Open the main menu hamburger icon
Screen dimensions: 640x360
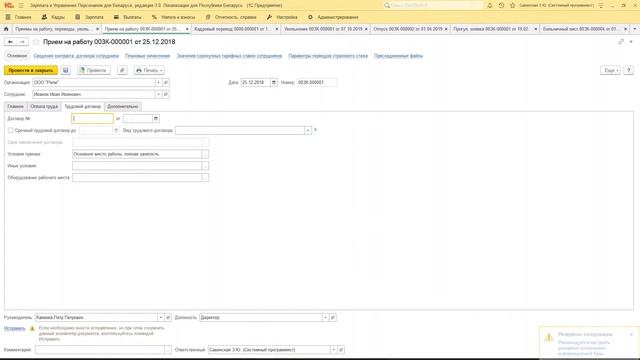tap(21, 5)
